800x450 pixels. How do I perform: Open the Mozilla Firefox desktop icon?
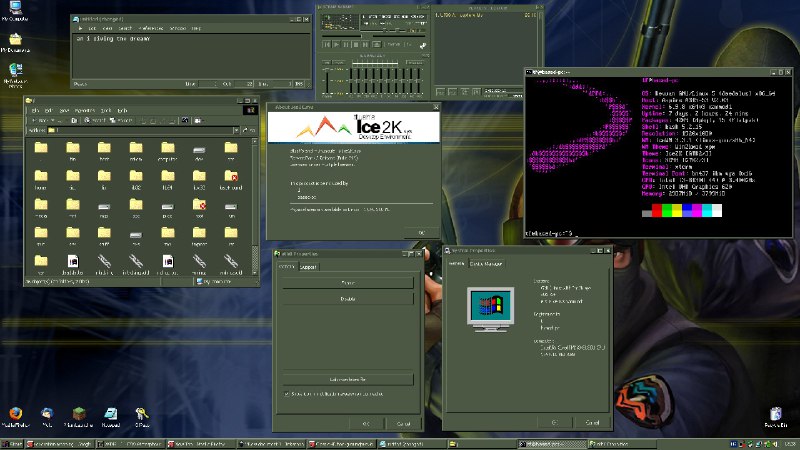[x=16, y=417]
